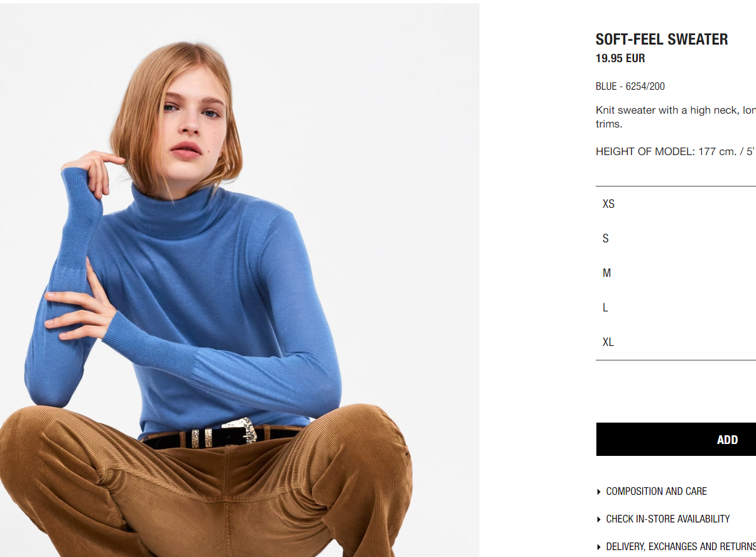
Task: Click the triangle arrow beside Check In-Store Availability
Action: (599, 519)
